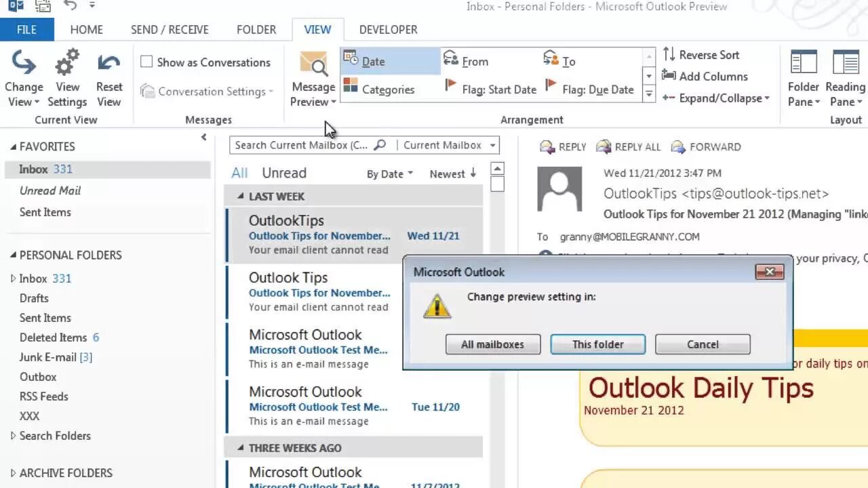The image size is (868, 488).
Task: Click the message list scrollbar up arrow
Action: [498, 169]
